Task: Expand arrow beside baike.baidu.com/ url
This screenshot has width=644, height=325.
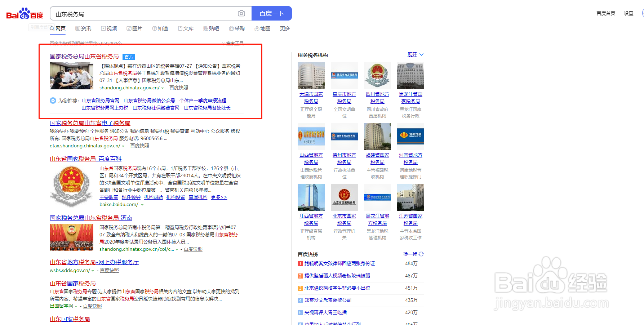Action: pyautogui.click(x=142, y=205)
